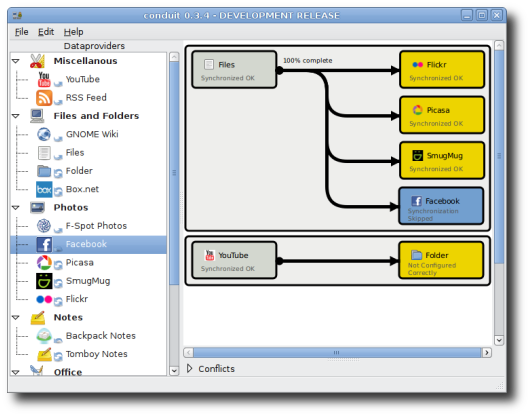530x416 pixels.
Task: Click the "Picasa" label on the canvas
Action: pos(438,110)
